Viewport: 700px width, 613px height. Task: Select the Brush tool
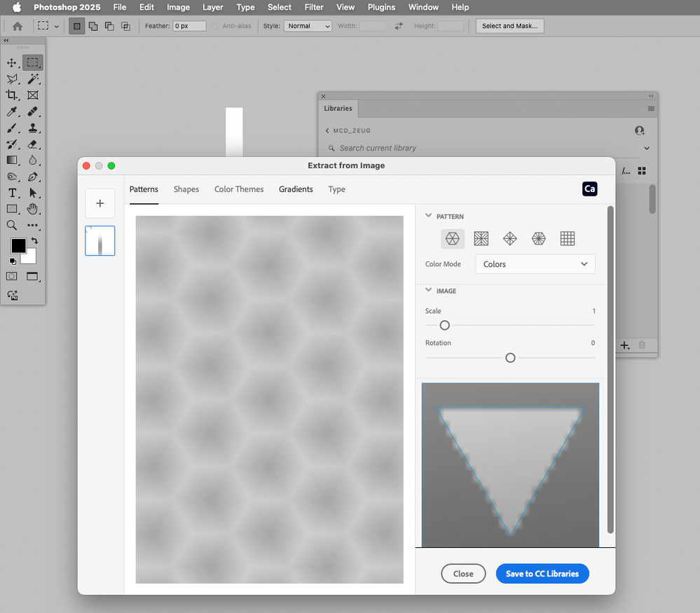[x=12, y=128]
